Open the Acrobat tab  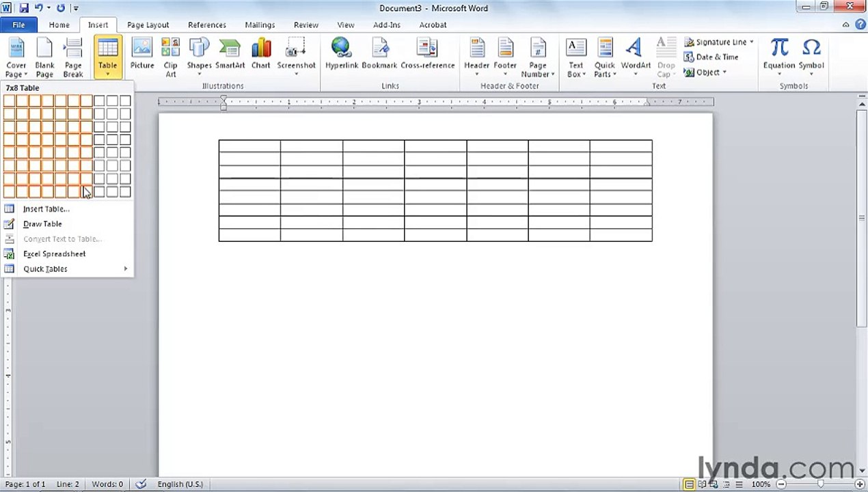(x=433, y=25)
